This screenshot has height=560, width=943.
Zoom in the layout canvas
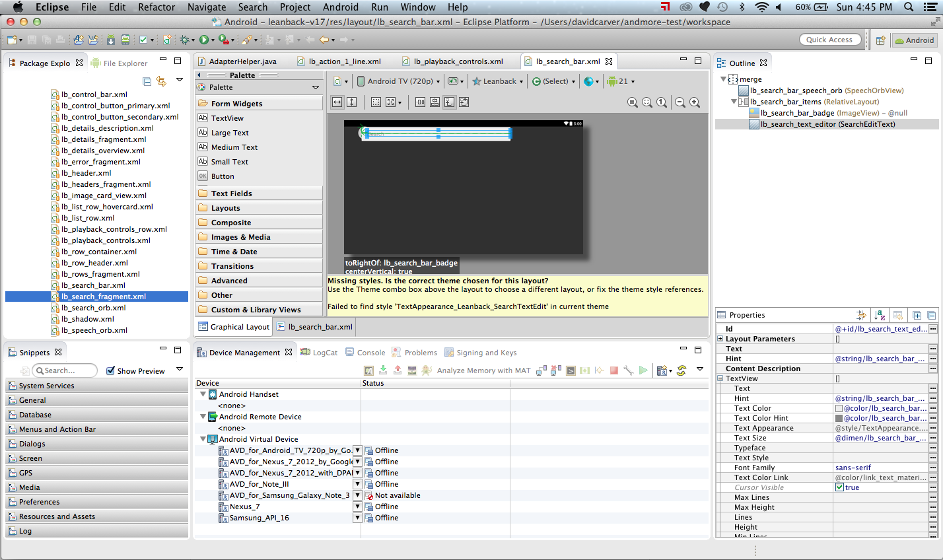[695, 102]
